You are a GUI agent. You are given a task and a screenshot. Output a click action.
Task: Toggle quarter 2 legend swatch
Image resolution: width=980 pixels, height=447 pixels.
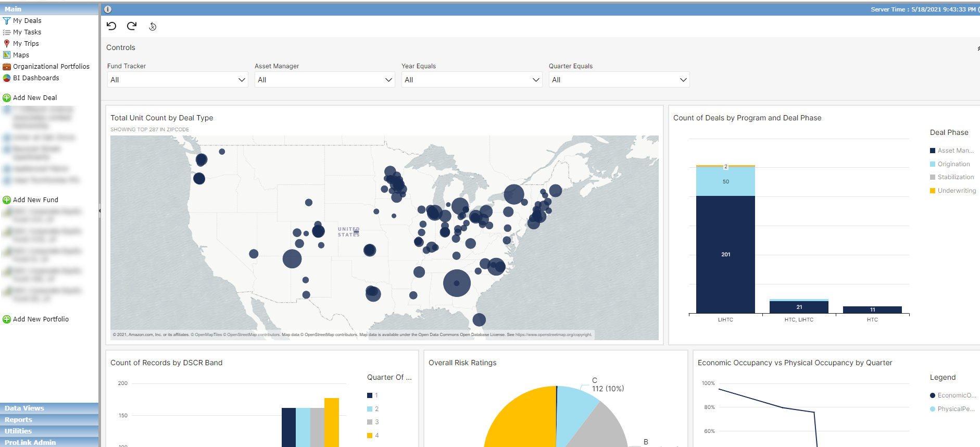click(370, 409)
